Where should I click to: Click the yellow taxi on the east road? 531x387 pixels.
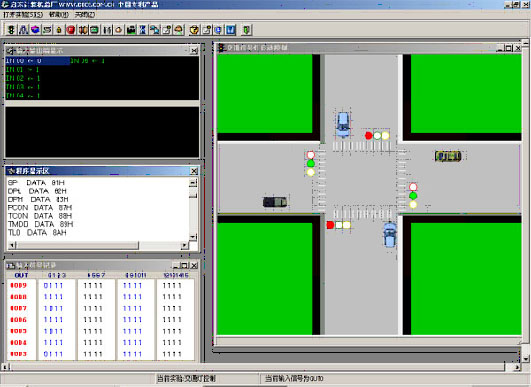(x=448, y=156)
